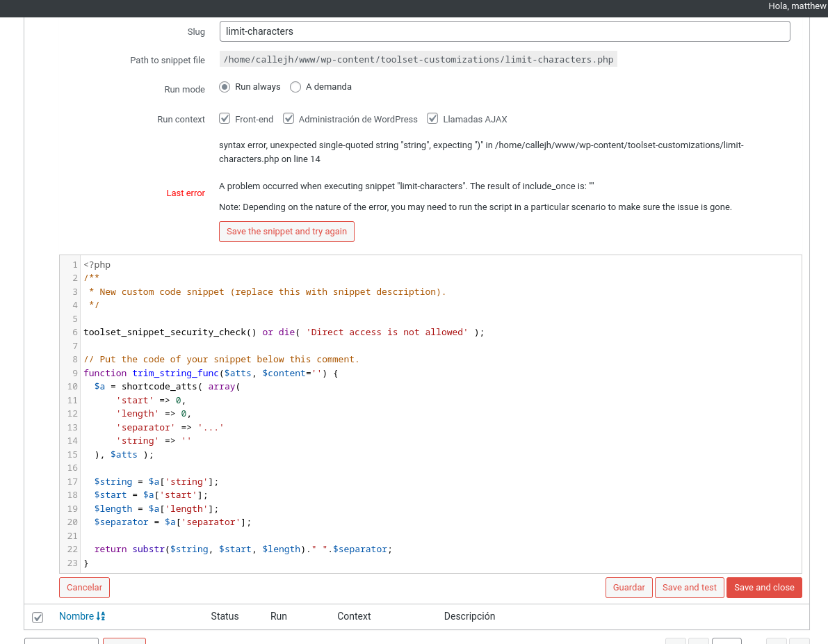Click the Cancelar button
Viewport: 828px width, 644px height.
tap(85, 588)
